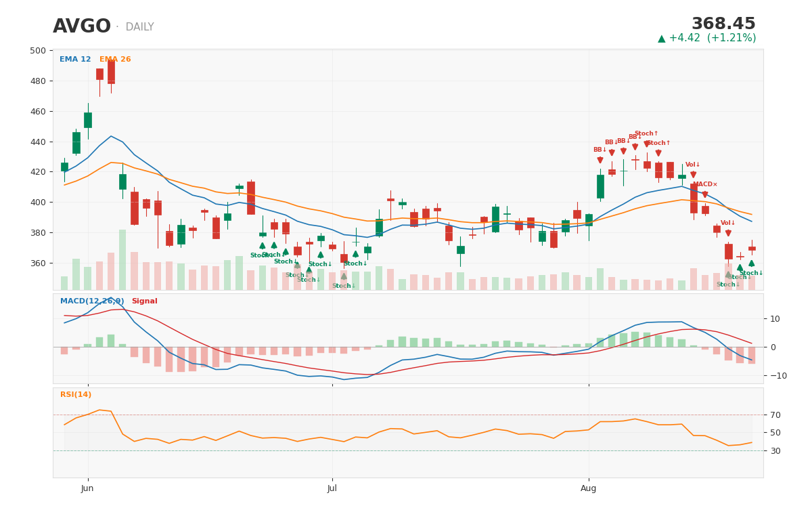
Task: Click the 0 label on the MACD axis
Action: click(x=773, y=347)
